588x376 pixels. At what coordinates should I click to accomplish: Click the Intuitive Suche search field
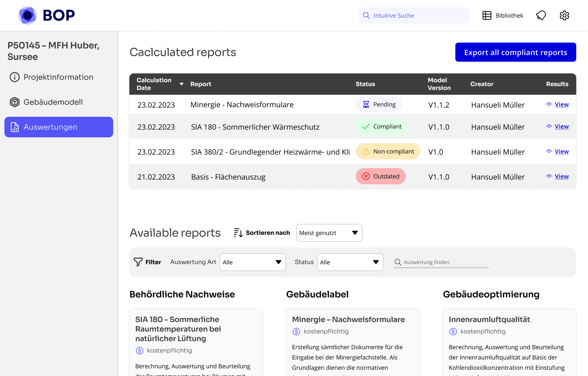point(414,15)
